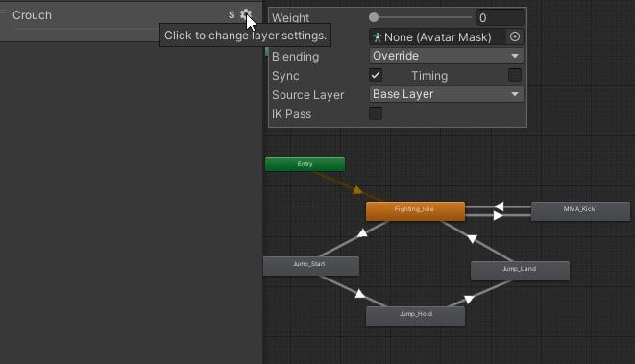Click the IK Pass label

pyautogui.click(x=292, y=114)
